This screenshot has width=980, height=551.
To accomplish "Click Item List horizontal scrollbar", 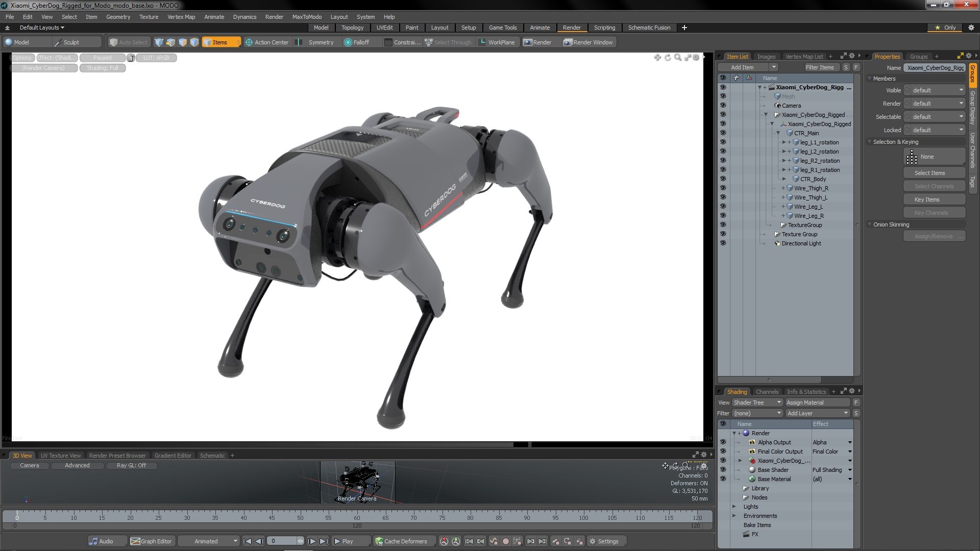I will (769, 380).
